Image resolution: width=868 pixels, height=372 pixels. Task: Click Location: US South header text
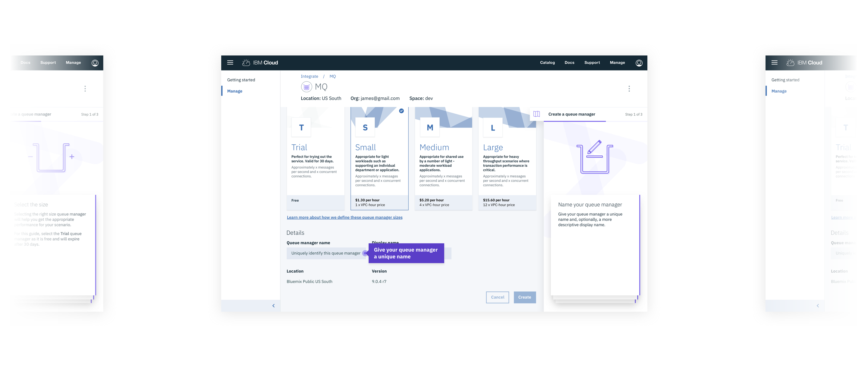click(321, 98)
